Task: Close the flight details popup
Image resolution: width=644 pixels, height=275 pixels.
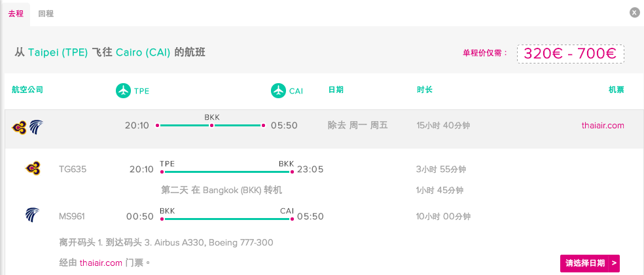Action: coord(634,12)
